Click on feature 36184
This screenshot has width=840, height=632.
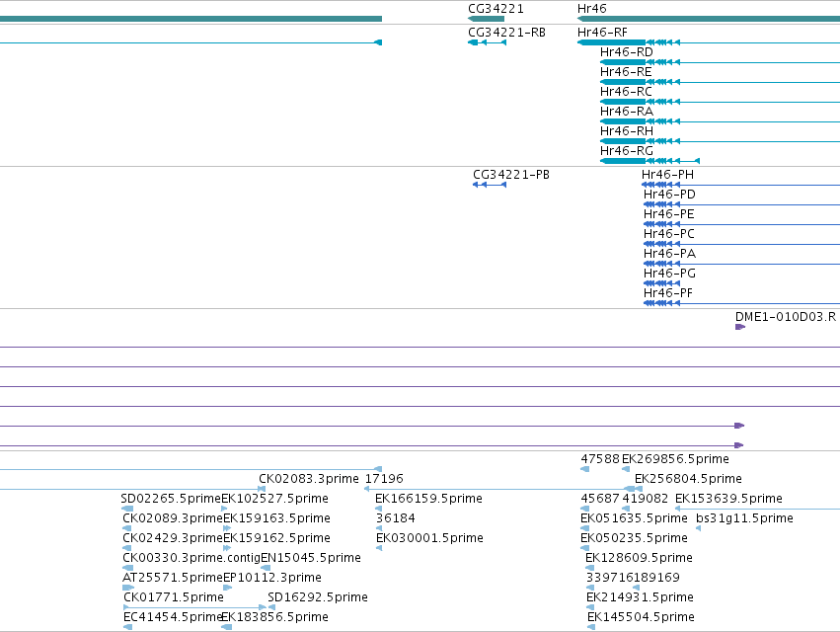(x=396, y=518)
